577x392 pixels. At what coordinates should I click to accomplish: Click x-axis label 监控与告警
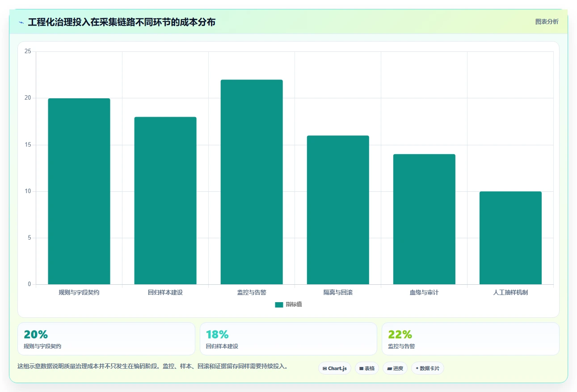[252, 293]
